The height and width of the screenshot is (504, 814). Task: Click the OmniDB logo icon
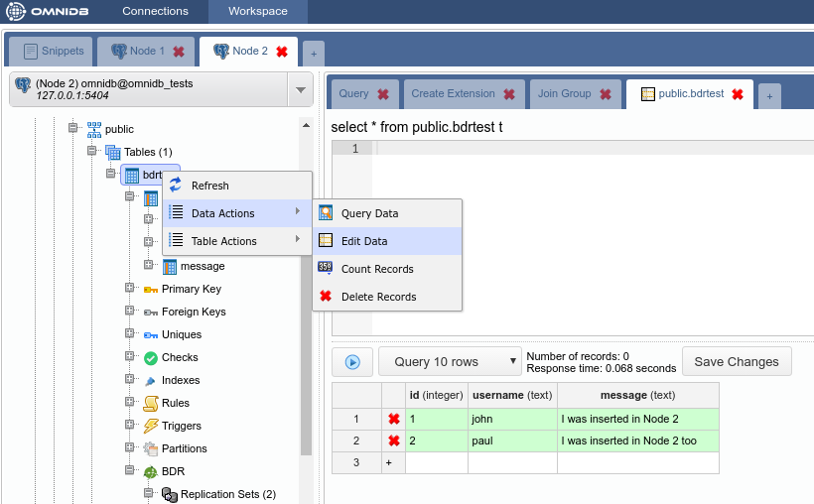tap(17, 12)
